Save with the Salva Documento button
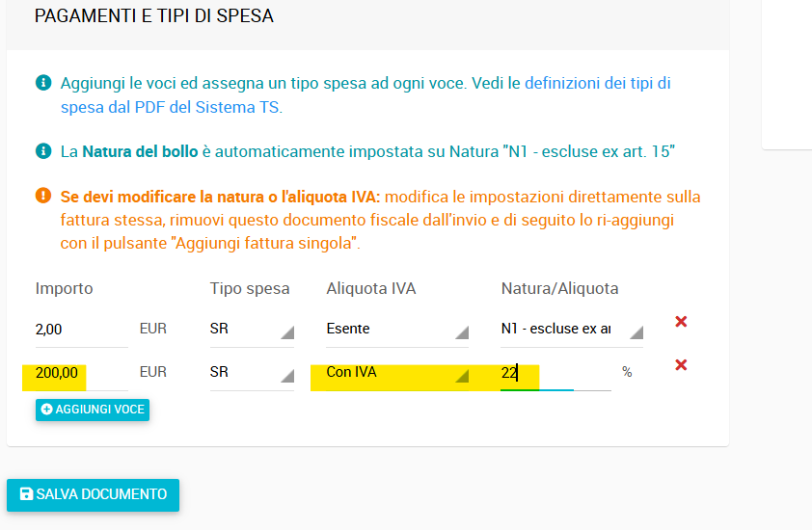The width and height of the screenshot is (812, 530). [x=94, y=494]
